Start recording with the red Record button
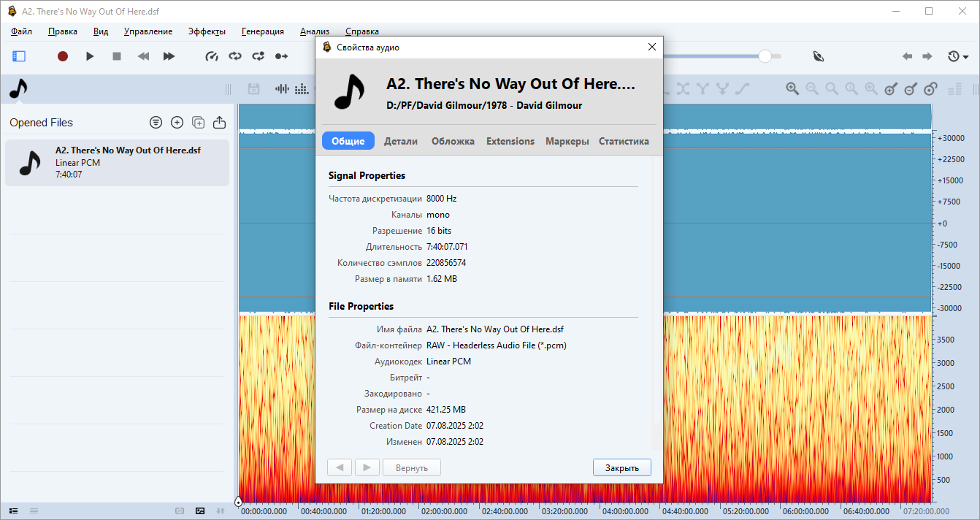 [63, 56]
